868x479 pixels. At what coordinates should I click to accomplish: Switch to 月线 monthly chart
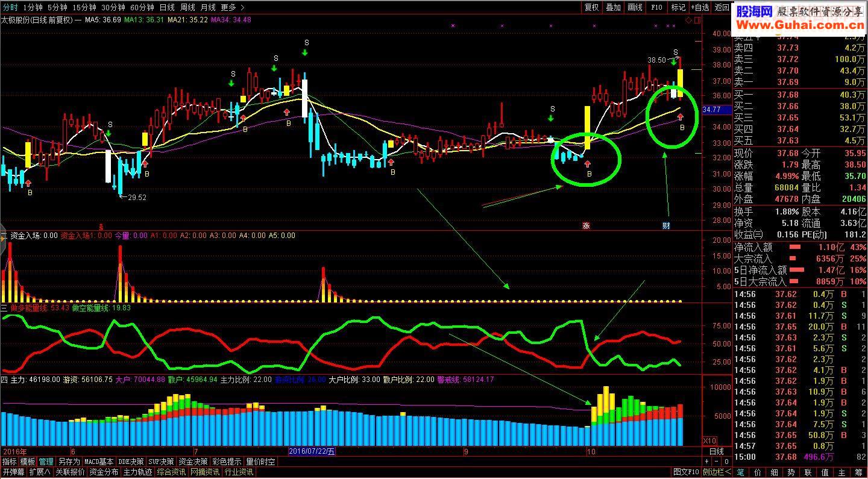pos(208,7)
